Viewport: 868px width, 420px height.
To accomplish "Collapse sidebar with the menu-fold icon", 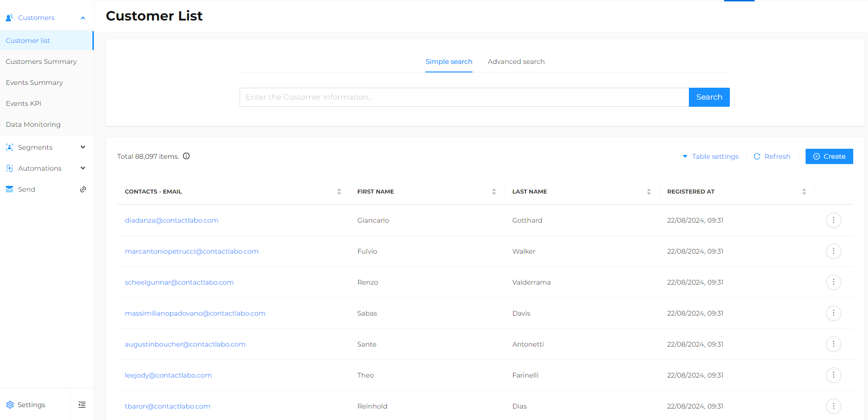I will (x=82, y=405).
